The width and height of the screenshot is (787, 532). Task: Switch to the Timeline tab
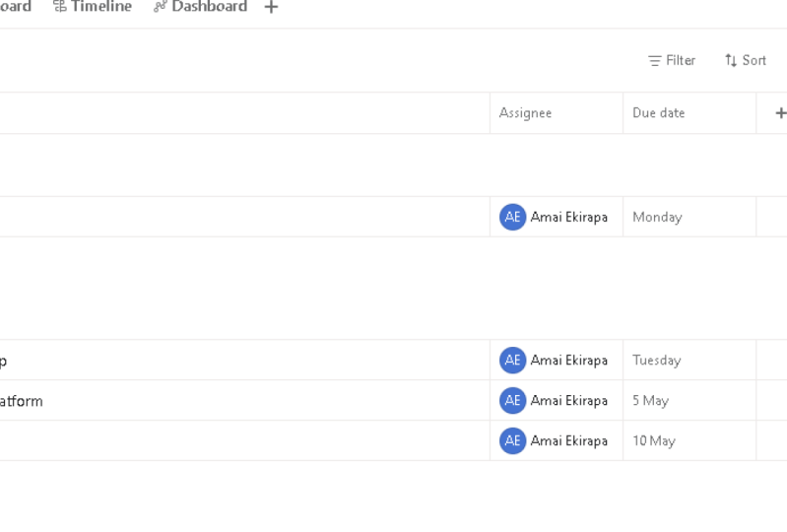[93, 7]
